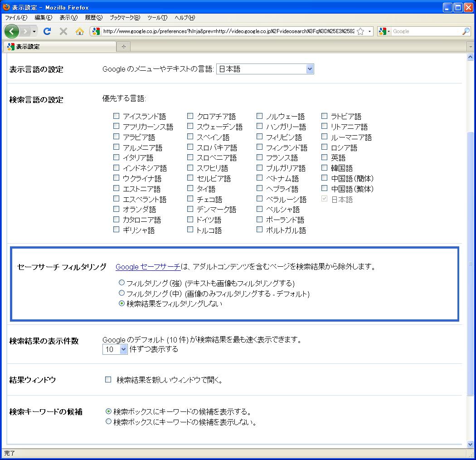Check the 韓国語 checkbox
The image size is (476, 460).
325,167
